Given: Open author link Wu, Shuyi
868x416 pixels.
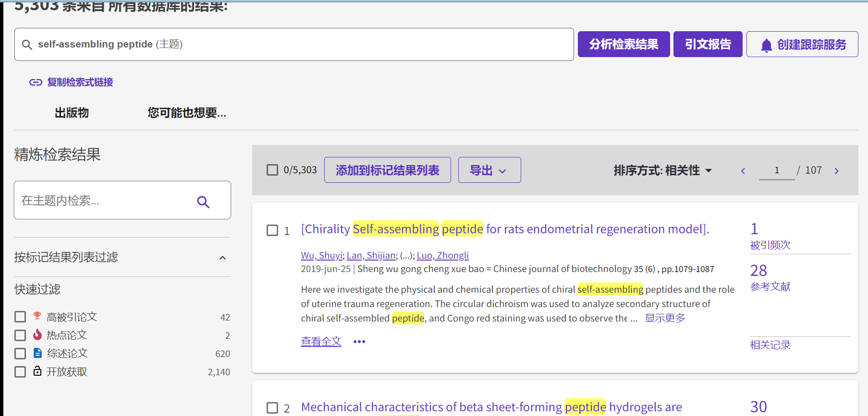Looking at the screenshot, I should 321,255.
